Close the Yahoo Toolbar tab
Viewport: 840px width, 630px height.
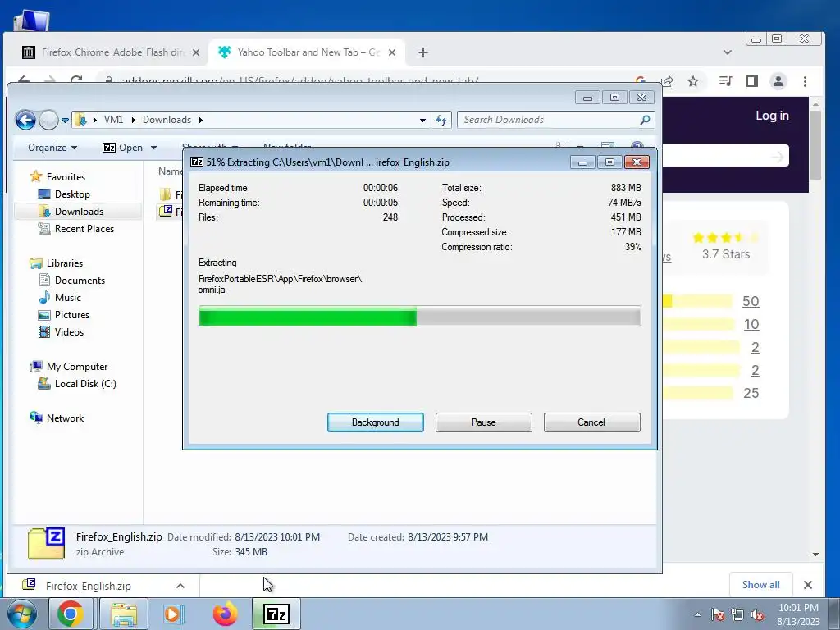tap(392, 52)
